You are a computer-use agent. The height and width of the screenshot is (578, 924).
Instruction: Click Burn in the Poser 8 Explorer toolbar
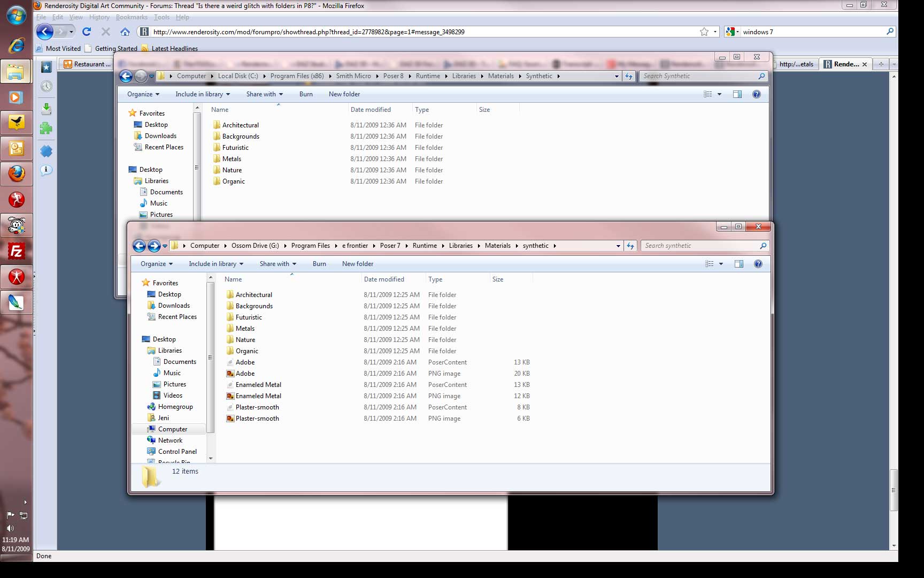[x=306, y=94]
